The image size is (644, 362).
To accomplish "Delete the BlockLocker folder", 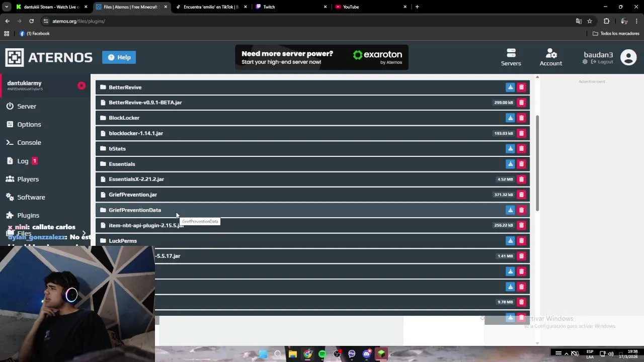I will point(521,118).
